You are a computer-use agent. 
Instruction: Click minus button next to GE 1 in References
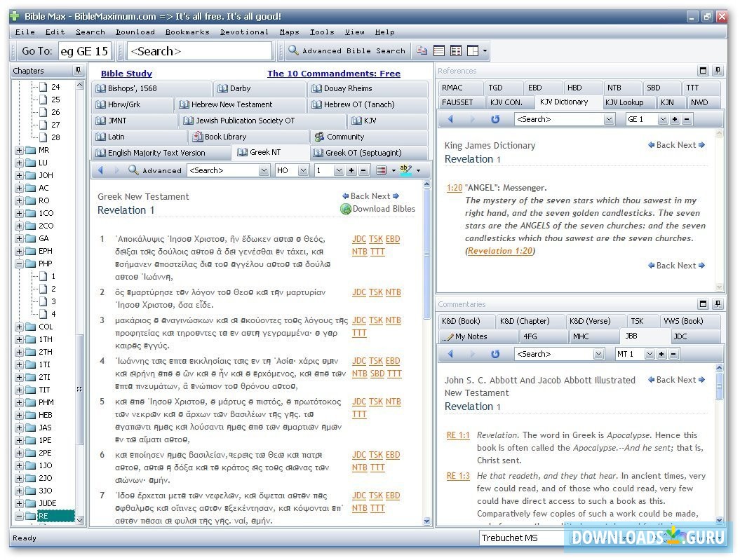(x=687, y=120)
